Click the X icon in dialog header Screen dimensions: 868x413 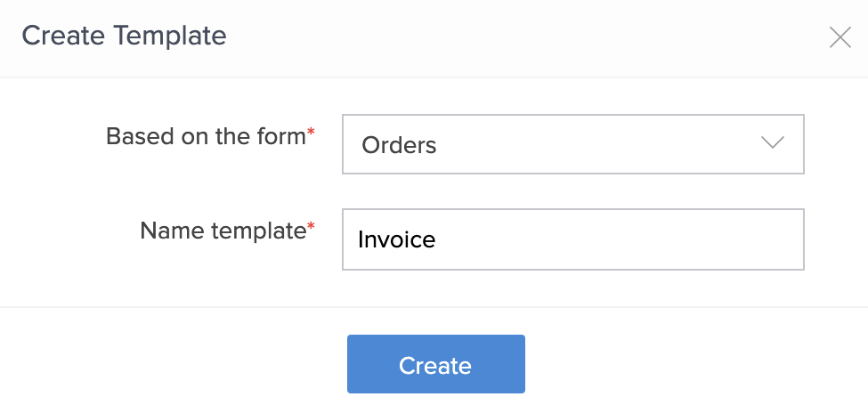(840, 37)
